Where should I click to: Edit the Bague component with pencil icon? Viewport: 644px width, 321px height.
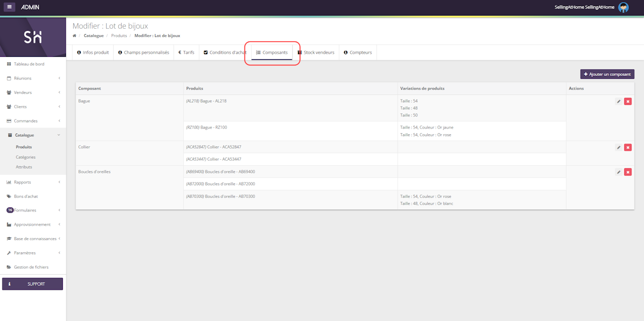pyautogui.click(x=618, y=101)
